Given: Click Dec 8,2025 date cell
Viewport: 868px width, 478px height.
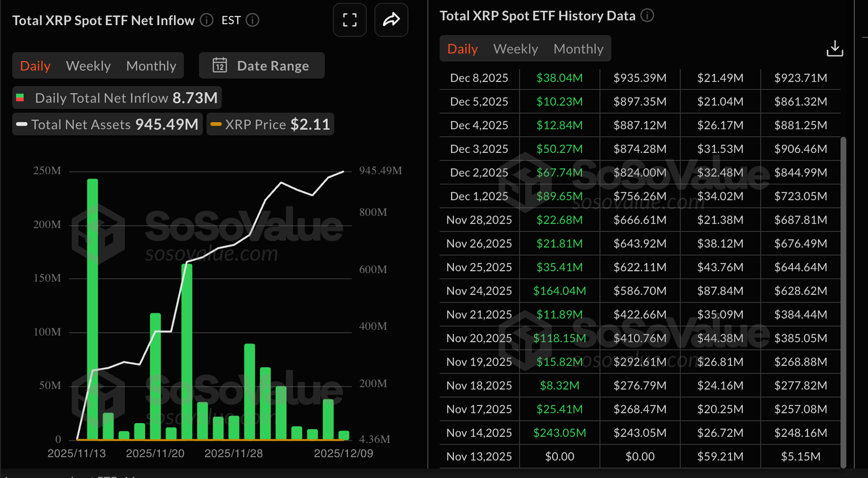Looking at the screenshot, I should coord(479,78).
